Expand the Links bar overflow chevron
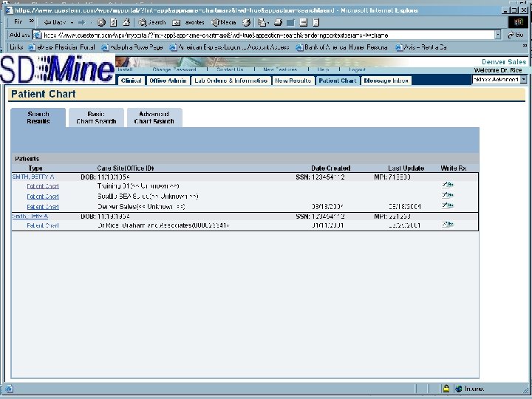This screenshot has width=532, height=399. coord(525,45)
